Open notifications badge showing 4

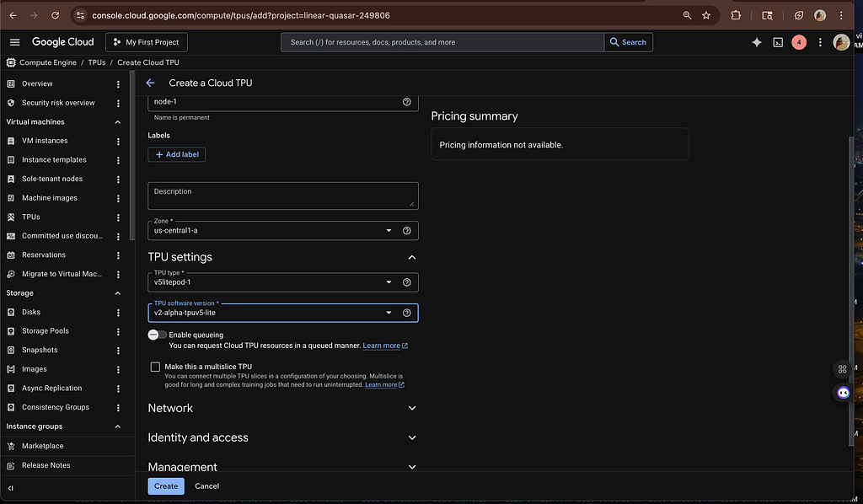799,42
